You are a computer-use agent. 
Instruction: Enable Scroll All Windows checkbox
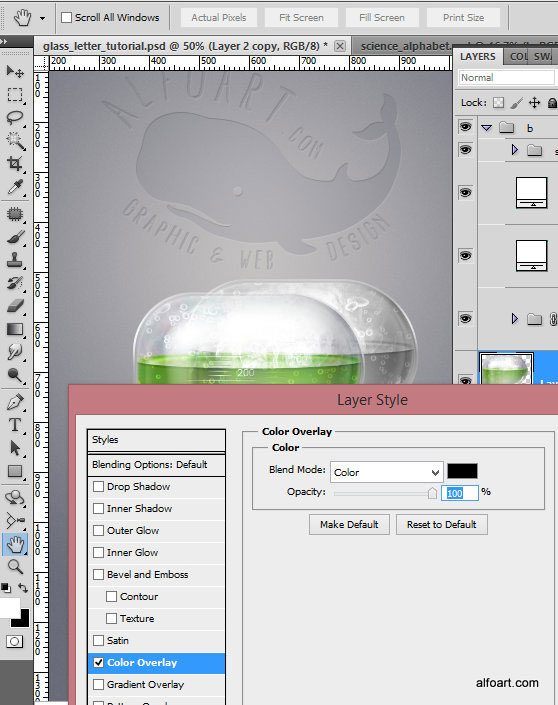click(67, 18)
